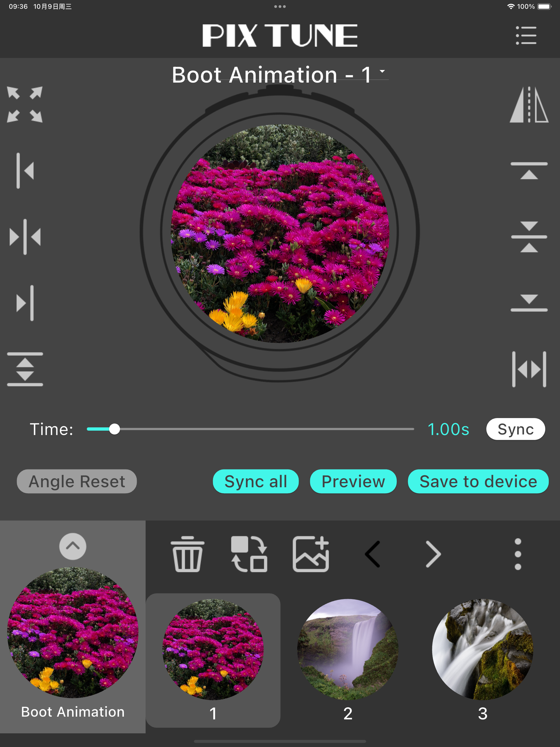This screenshot has height=747, width=560.
Task: Open the three-dot more options menu
Action: (x=518, y=554)
